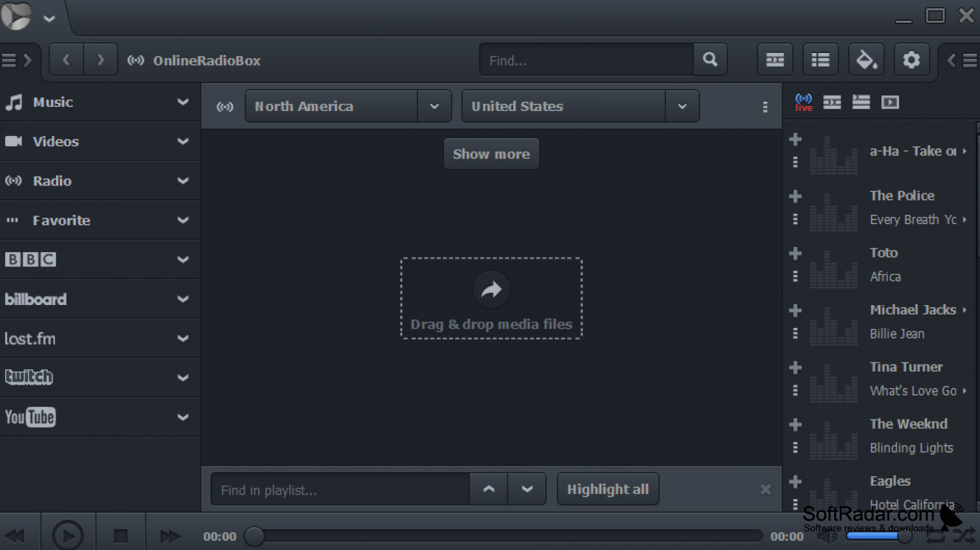Mute audio with speaker icon
980x550 pixels.
tap(827, 535)
